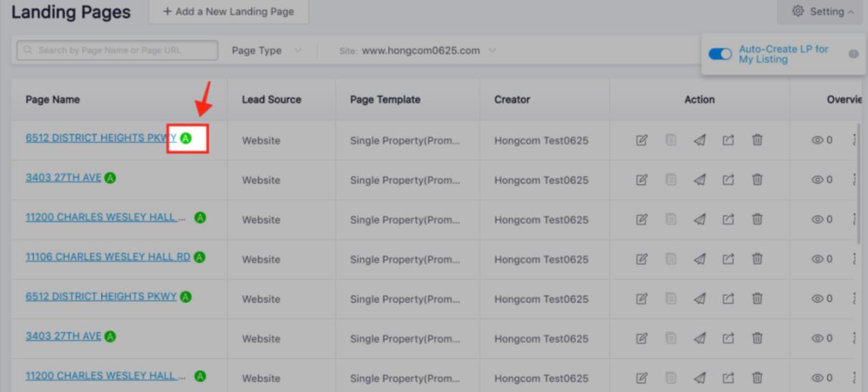Click the Page Name column header
The width and height of the screenshot is (868, 392).
coord(52,100)
